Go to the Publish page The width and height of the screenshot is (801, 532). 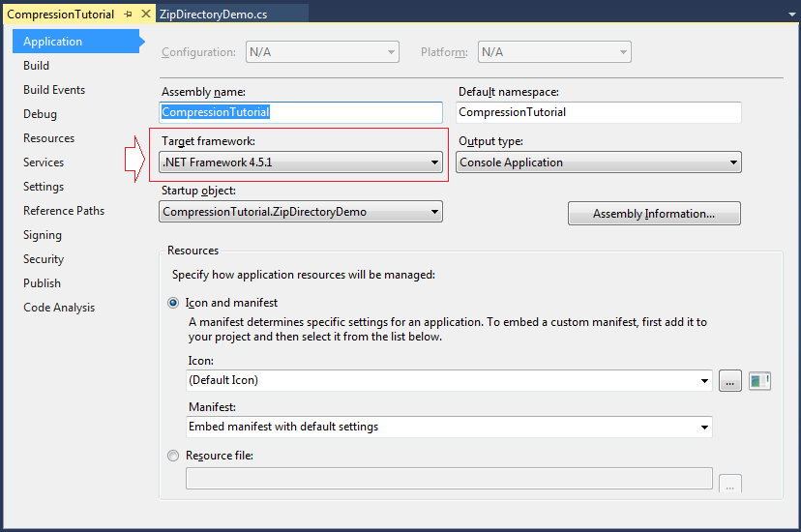point(42,283)
